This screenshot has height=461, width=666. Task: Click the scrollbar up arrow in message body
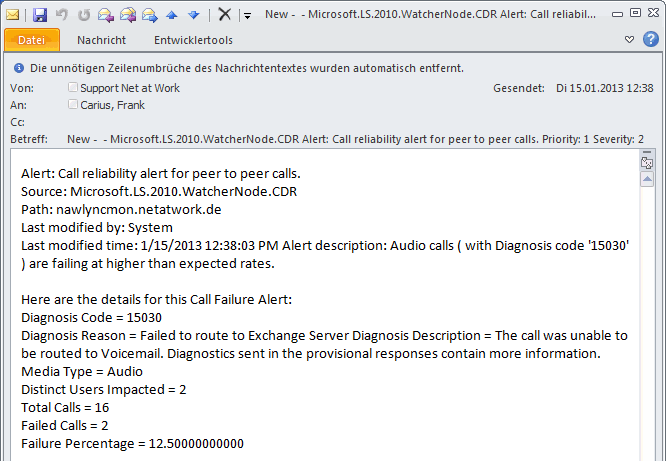point(647,179)
